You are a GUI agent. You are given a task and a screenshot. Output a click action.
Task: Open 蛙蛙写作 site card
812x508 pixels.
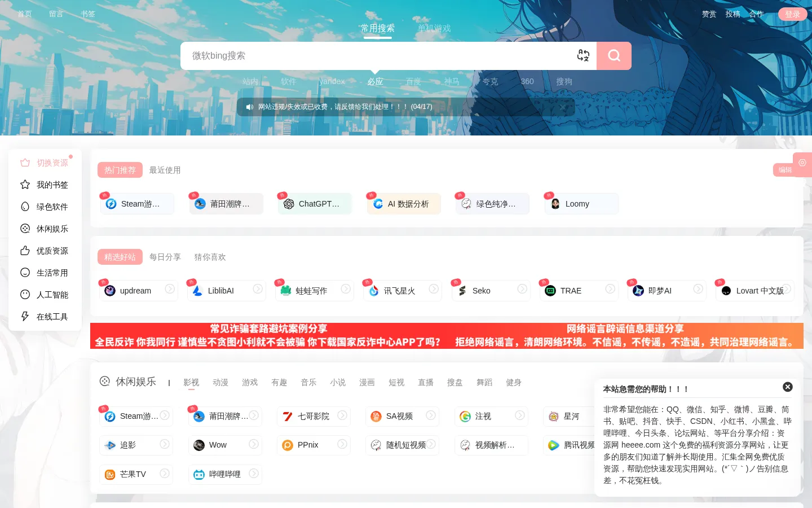[x=315, y=291]
